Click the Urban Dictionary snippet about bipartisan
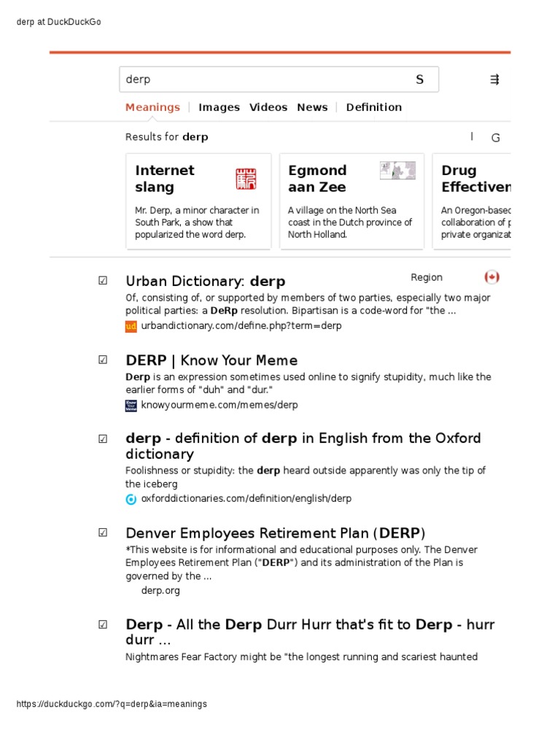 coord(308,304)
